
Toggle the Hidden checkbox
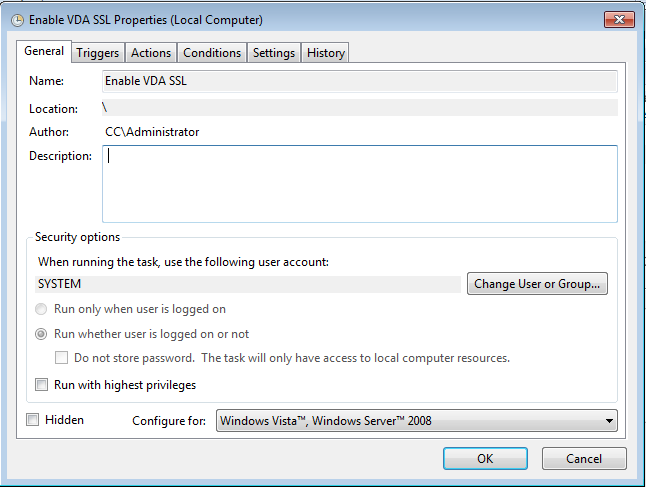33,420
